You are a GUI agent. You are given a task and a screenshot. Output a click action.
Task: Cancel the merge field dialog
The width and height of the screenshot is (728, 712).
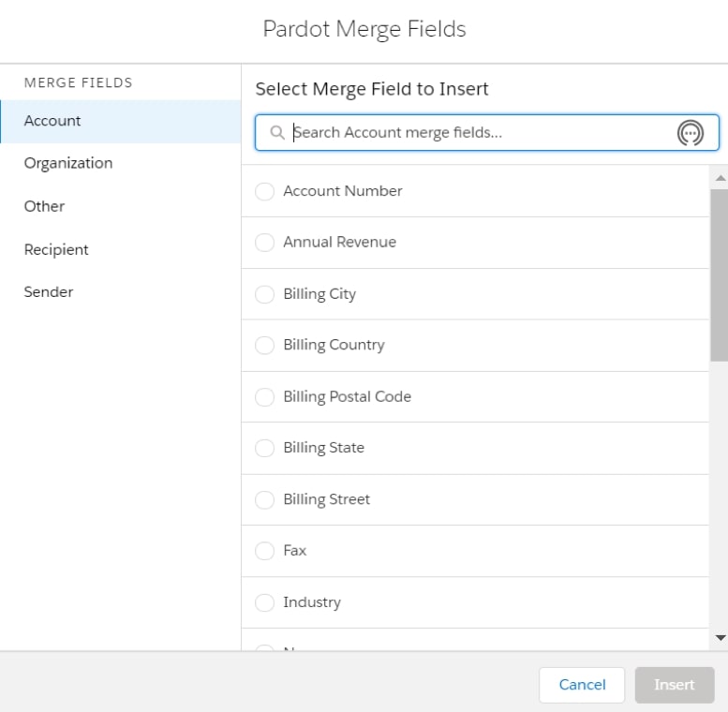coord(582,685)
